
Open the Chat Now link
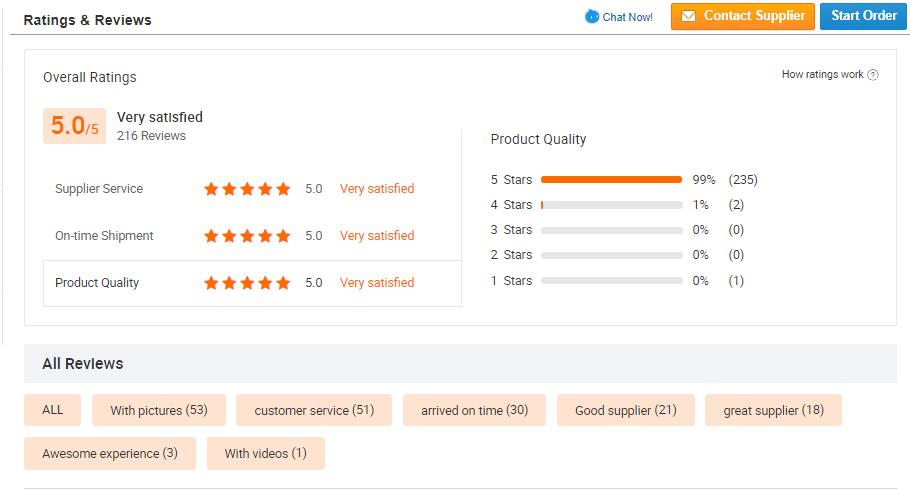[x=627, y=17]
